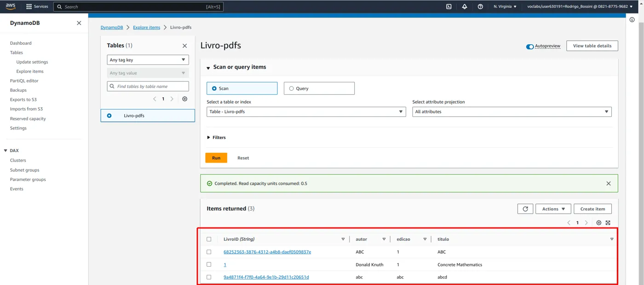
Task: Open the attribute projection dropdown
Action: click(512, 112)
